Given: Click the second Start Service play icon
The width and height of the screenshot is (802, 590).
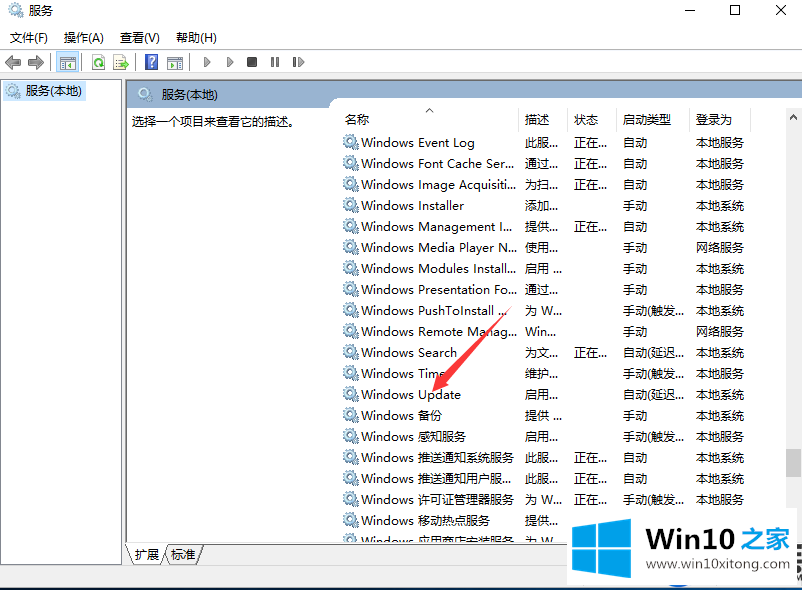Looking at the screenshot, I should [x=230, y=62].
